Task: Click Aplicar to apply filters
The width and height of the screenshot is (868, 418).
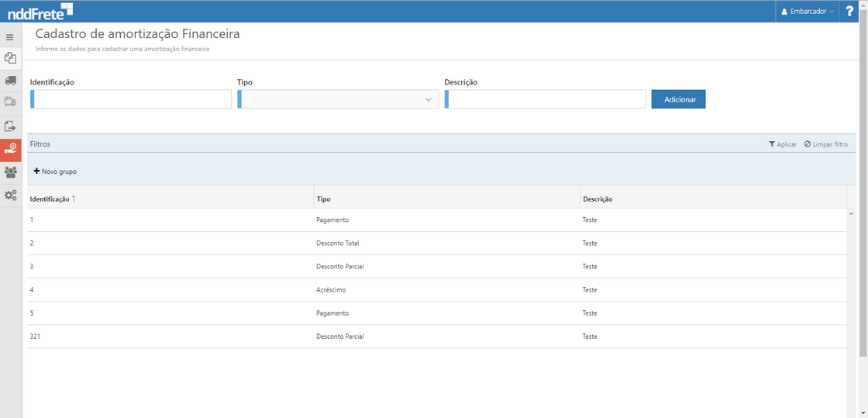Action: click(x=783, y=144)
